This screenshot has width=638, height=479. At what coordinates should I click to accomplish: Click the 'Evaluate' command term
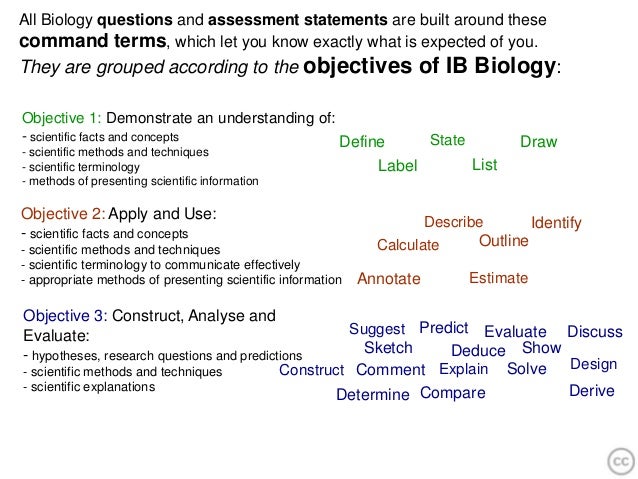515,331
